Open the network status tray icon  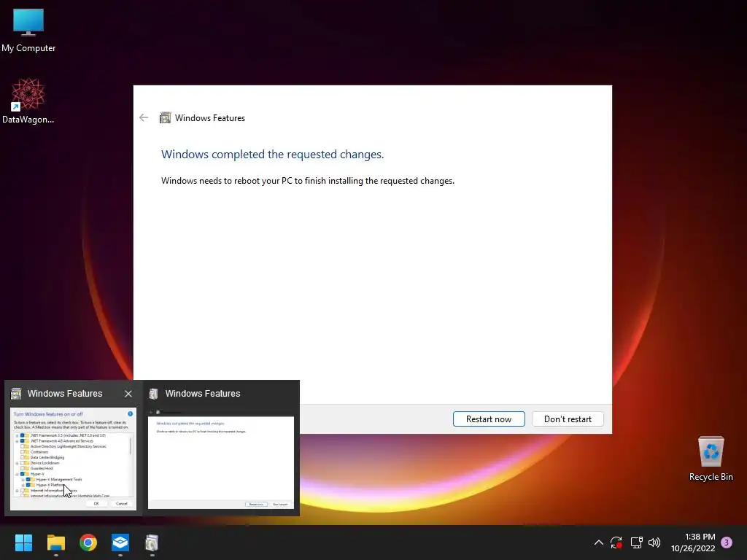tap(636, 542)
